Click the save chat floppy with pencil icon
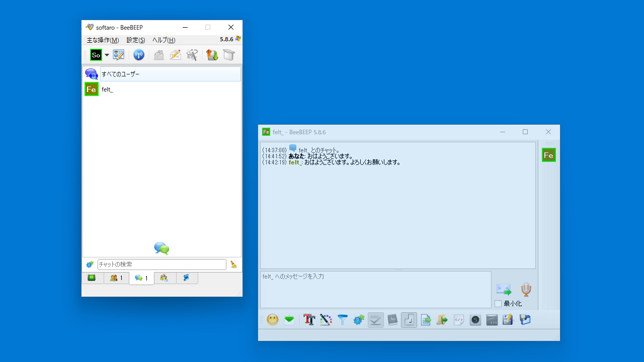The height and width of the screenshot is (362, 644). pyautogui.click(x=508, y=320)
